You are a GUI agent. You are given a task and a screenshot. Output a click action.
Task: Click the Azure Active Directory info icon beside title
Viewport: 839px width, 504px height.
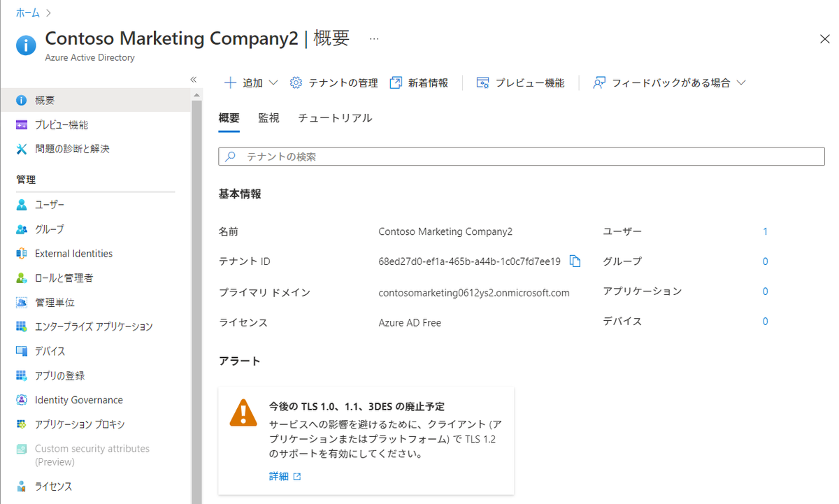pyautogui.click(x=26, y=45)
